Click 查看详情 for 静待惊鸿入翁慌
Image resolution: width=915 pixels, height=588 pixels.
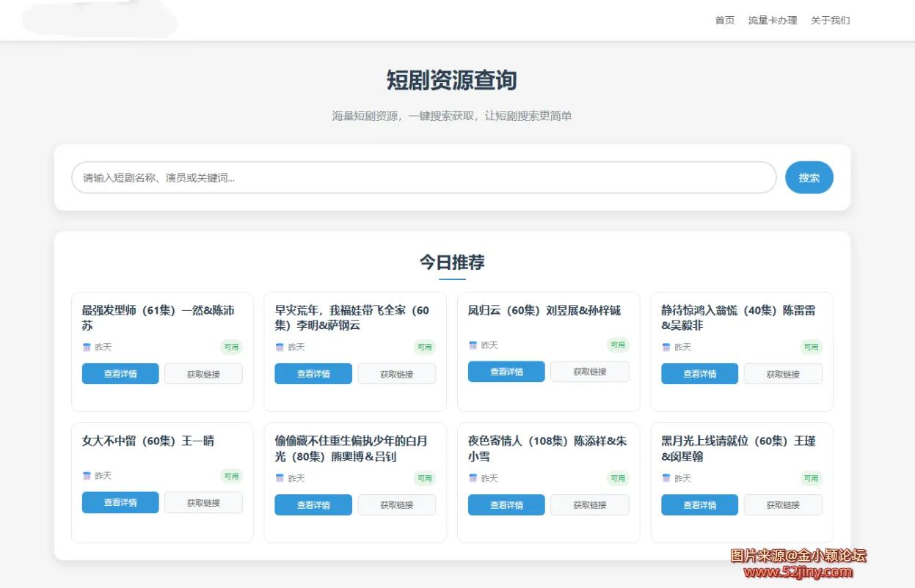point(699,374)
